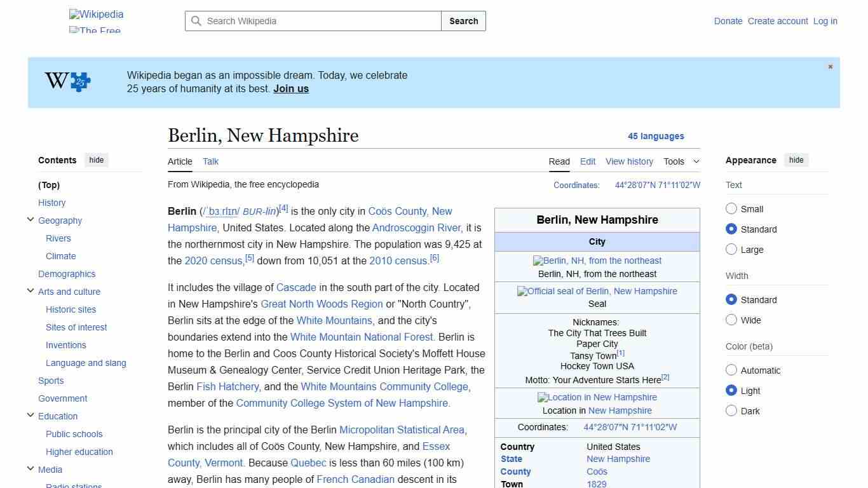This screenshot has width=868, height=488.
Task: View the 45 languages list
Action: pyautogui.click(x=656, y=136)
